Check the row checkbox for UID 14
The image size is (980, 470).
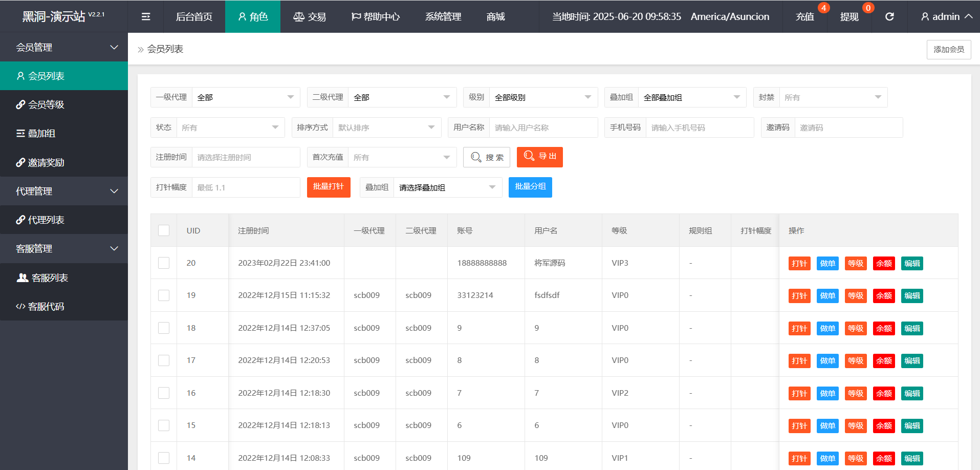164,458
